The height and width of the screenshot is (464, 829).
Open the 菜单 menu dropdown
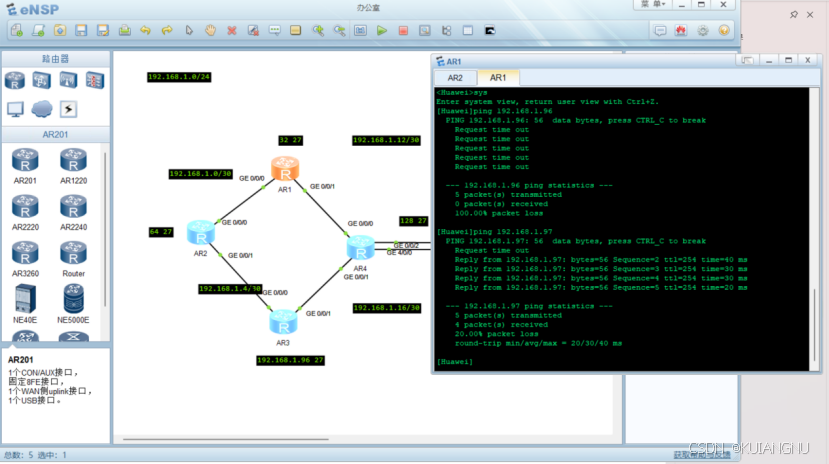point(653,4)
